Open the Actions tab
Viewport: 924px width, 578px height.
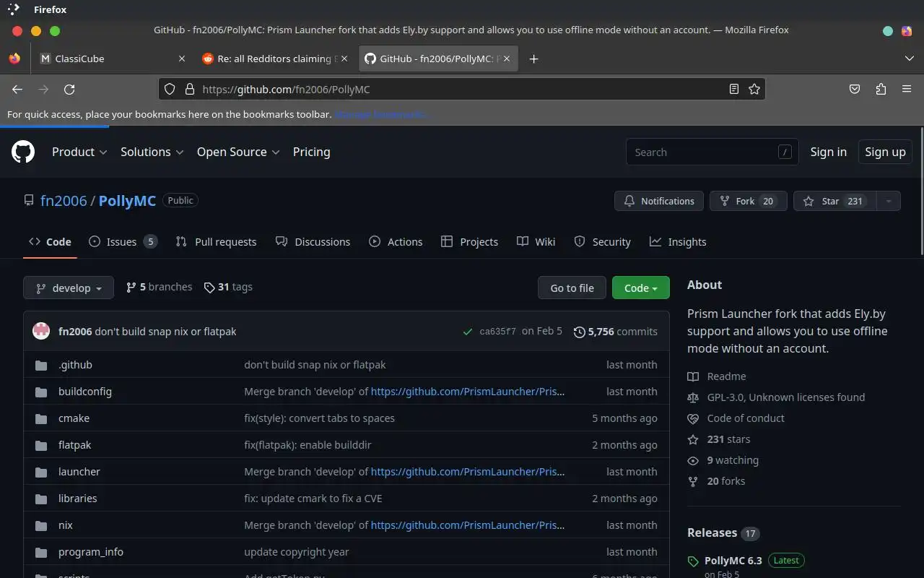tap(396, 241)
